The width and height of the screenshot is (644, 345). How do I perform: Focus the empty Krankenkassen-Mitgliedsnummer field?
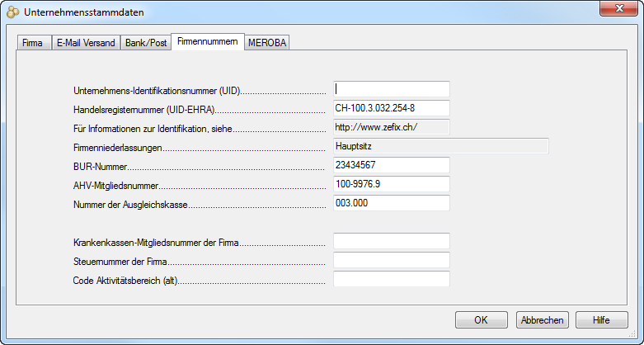click(x=391, y=241)
